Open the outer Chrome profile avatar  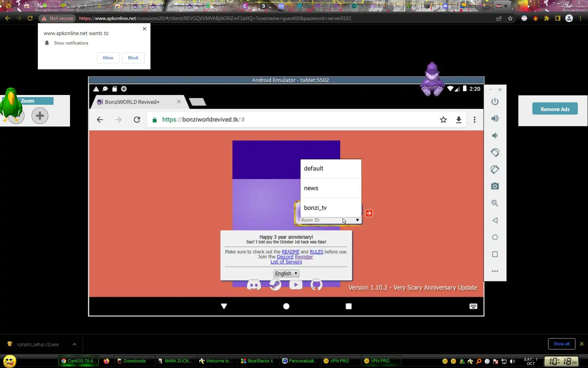tap(569, 18)
